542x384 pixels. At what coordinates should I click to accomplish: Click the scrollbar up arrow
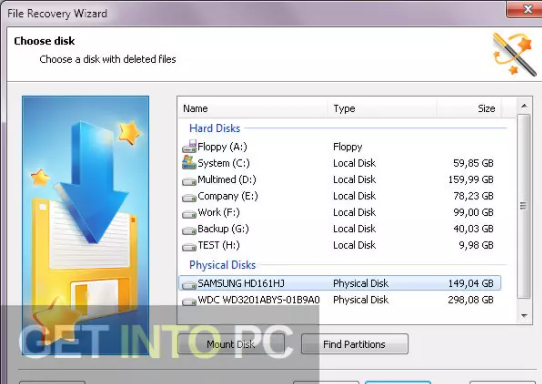pos(524,106)
